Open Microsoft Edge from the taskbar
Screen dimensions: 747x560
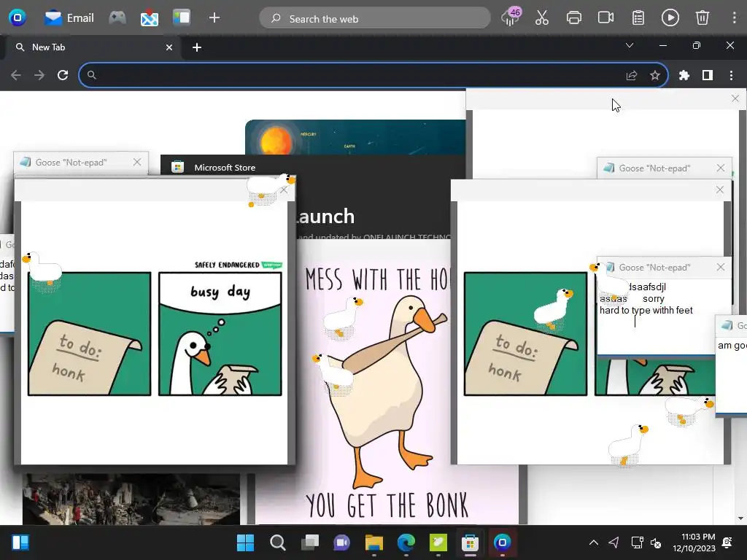pos(406,542)
